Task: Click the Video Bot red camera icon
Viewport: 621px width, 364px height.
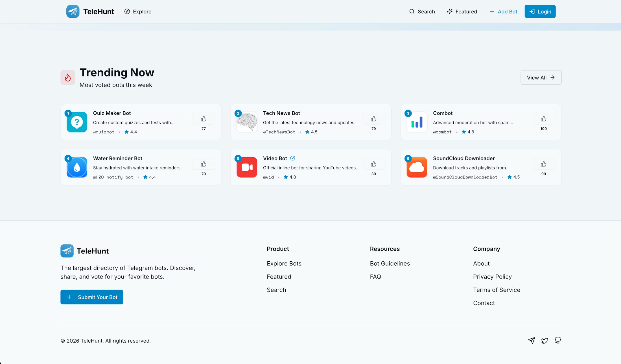Action: (x=247, y=167)
